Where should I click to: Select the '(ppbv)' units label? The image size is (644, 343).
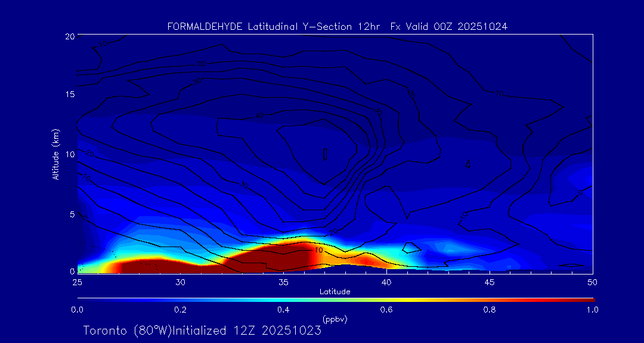pyautogui.click(x=335, y=319)
